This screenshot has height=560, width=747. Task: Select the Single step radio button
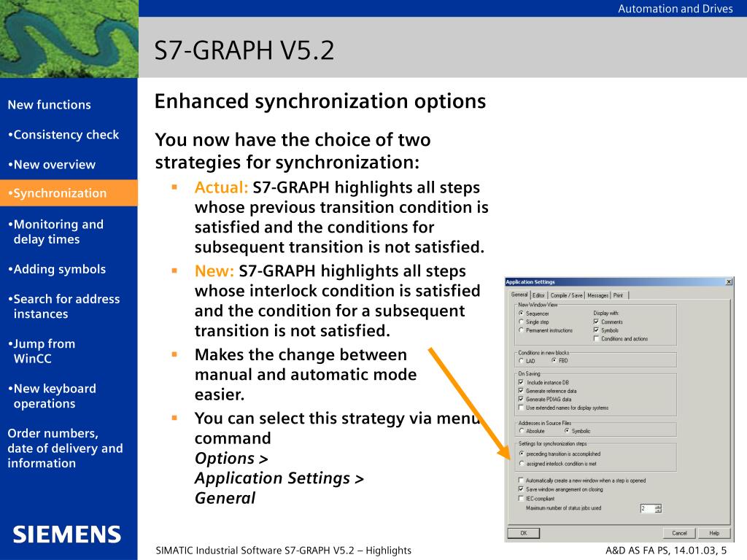(521, 322)
